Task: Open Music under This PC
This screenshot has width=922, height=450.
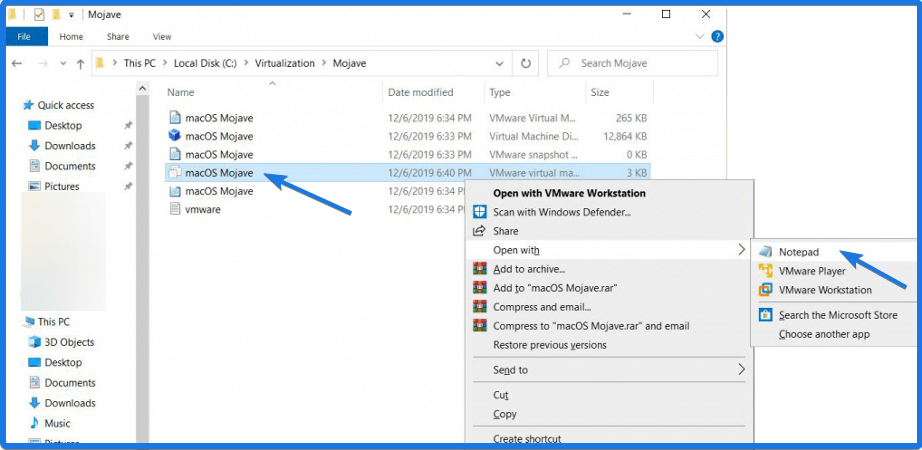Action: [x=57, y=424]
